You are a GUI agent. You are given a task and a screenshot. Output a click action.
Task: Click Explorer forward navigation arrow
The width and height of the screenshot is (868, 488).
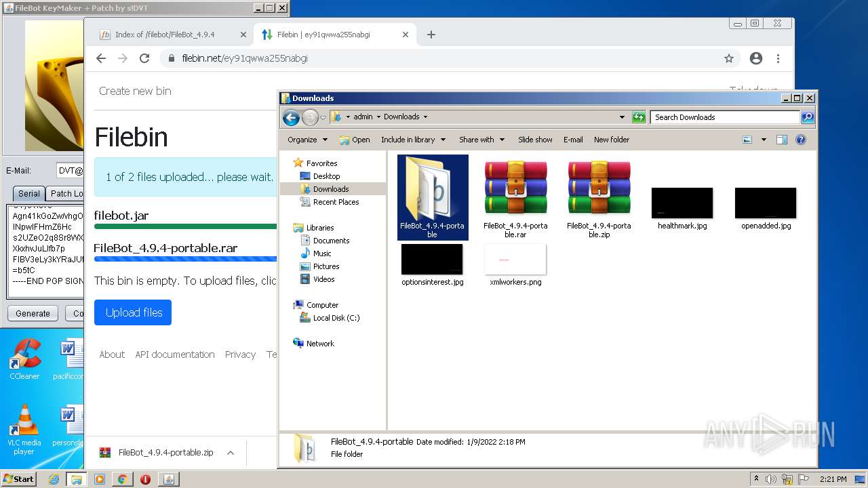pos(310,117)
